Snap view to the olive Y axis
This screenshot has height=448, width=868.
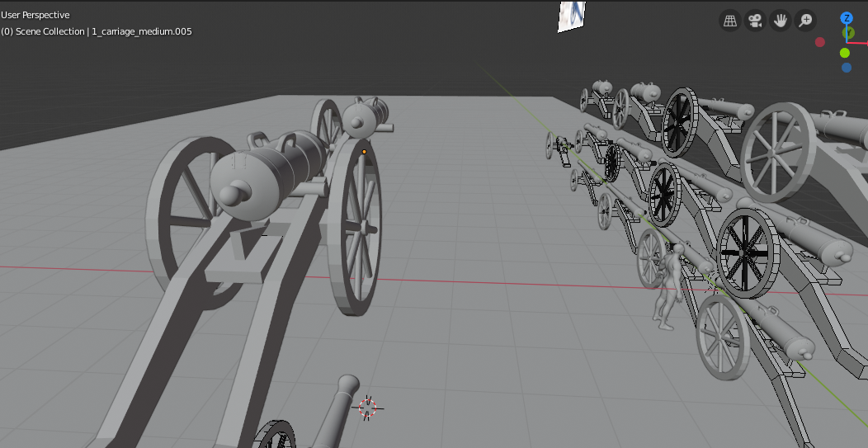click(x=848, y=33)
